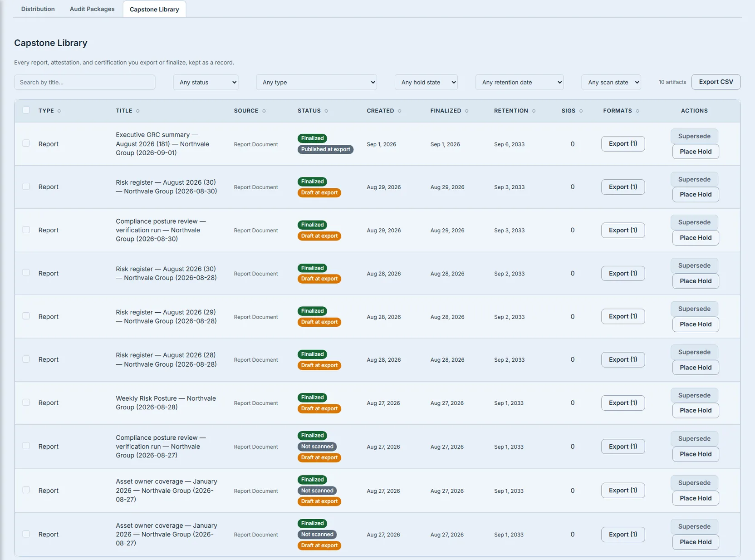Screen dimensions: 755x560
Task: Open the Any hold state dropdown
Action: click(426, 82)
